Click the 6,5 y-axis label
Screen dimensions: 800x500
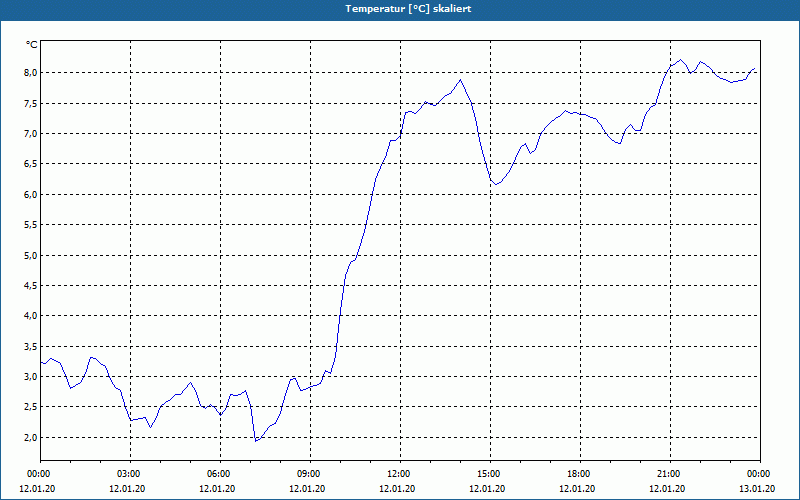pos(31,164)
